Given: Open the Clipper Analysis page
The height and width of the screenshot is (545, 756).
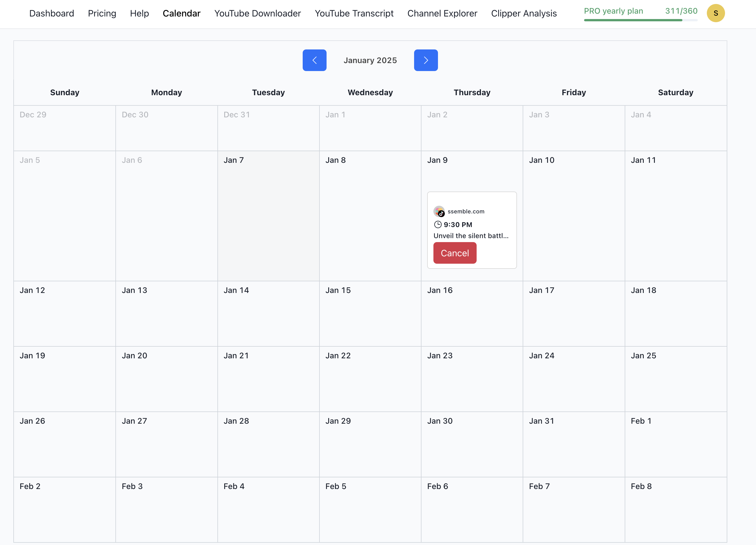Looking at the screenshot, I should [x=524, y=13].
